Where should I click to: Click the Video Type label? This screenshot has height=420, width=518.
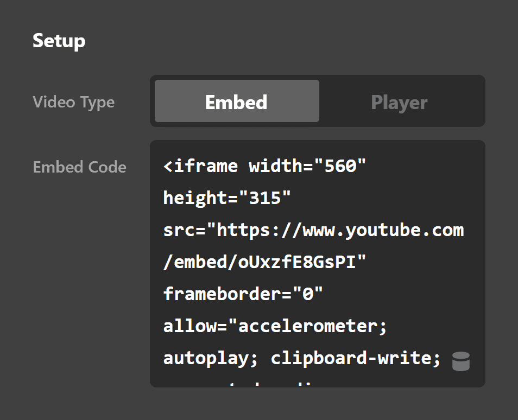(74, 102)
